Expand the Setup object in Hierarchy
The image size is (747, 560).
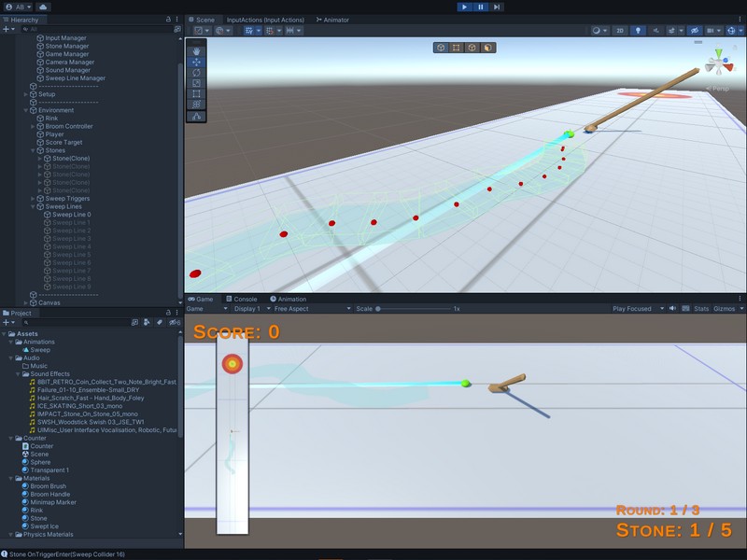pos(26,94)
